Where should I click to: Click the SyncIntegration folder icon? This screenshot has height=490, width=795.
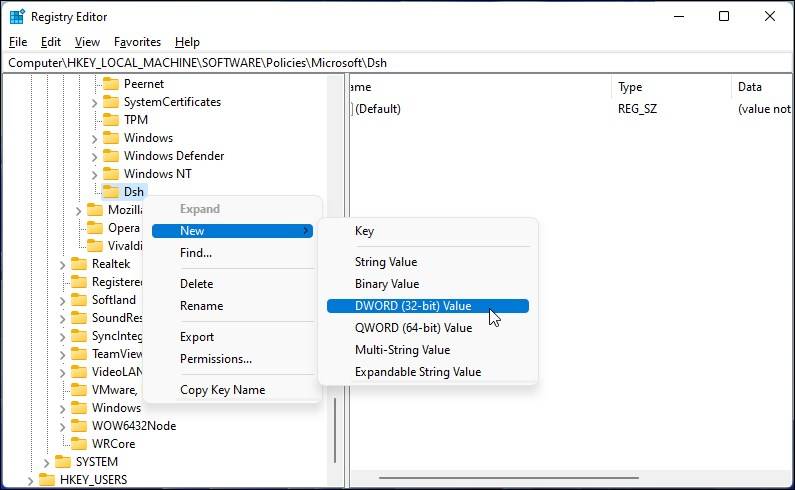coord(79,336)
